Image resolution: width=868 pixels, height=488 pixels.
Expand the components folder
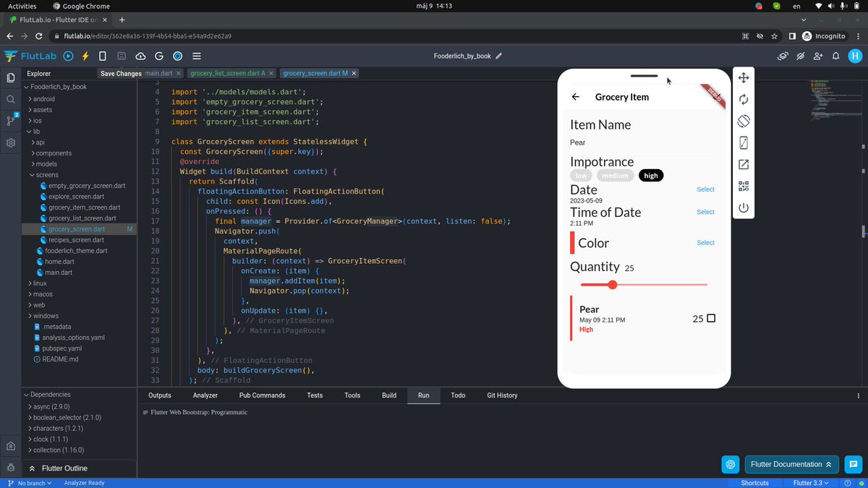(54, 153)
